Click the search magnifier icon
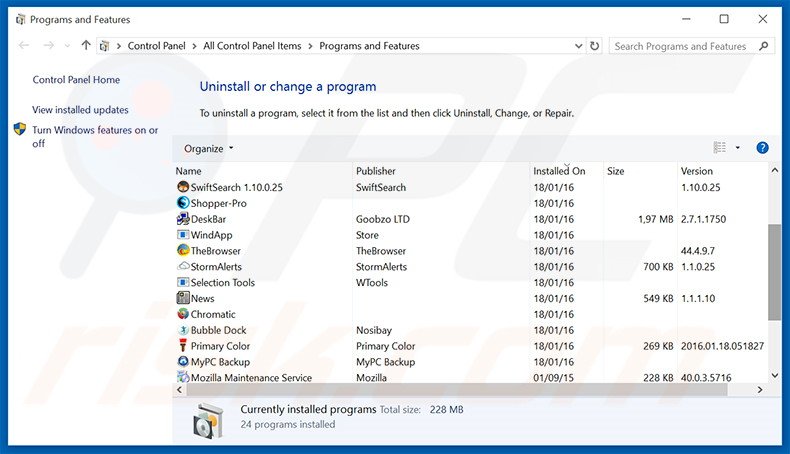The width and height of the screenshot is (790, 454). point(764,46)
